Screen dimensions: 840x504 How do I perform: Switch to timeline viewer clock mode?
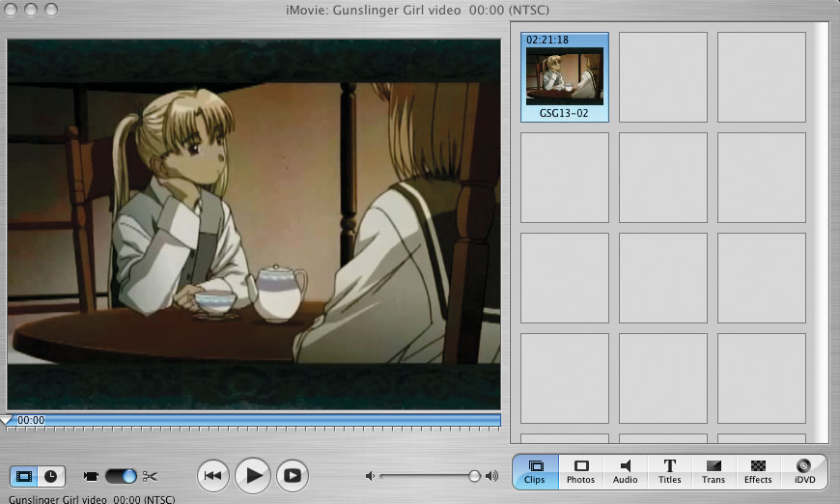51,476
